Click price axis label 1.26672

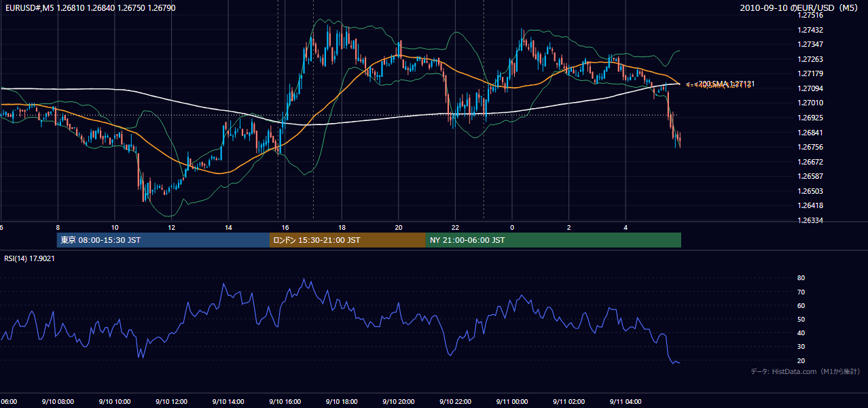811,162
